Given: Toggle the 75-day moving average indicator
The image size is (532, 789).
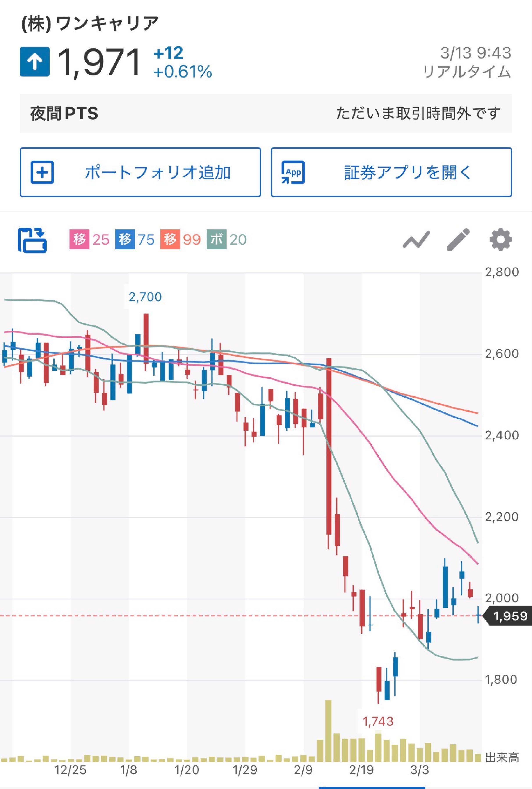Looking at the screenshot, I should pos(135,240).
